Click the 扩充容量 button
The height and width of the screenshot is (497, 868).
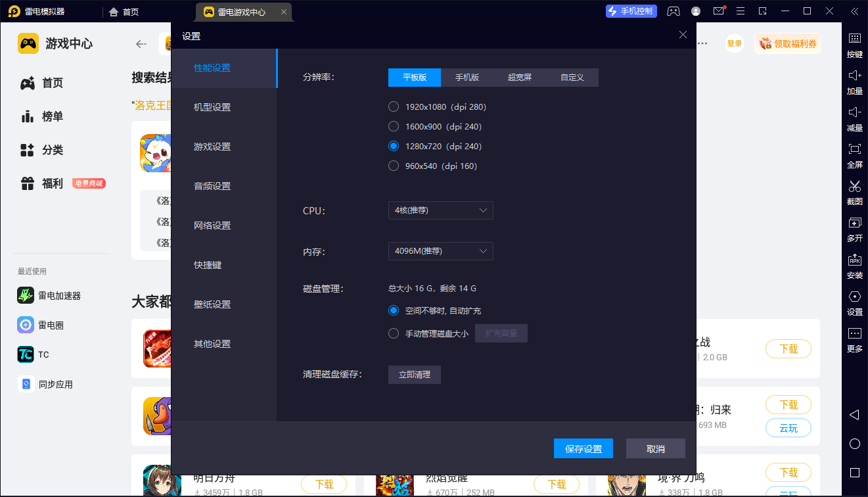pyautogui.click(x=501, y=333)
